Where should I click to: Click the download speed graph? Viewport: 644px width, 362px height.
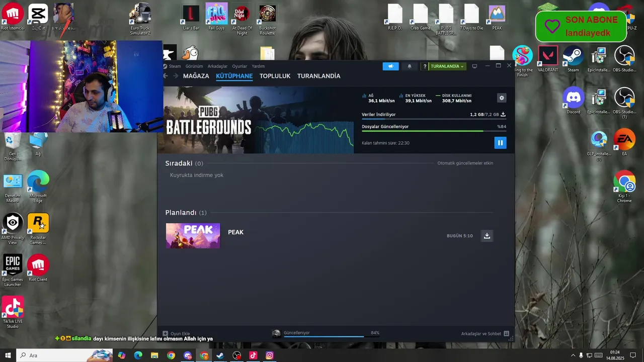click(304, 137)
